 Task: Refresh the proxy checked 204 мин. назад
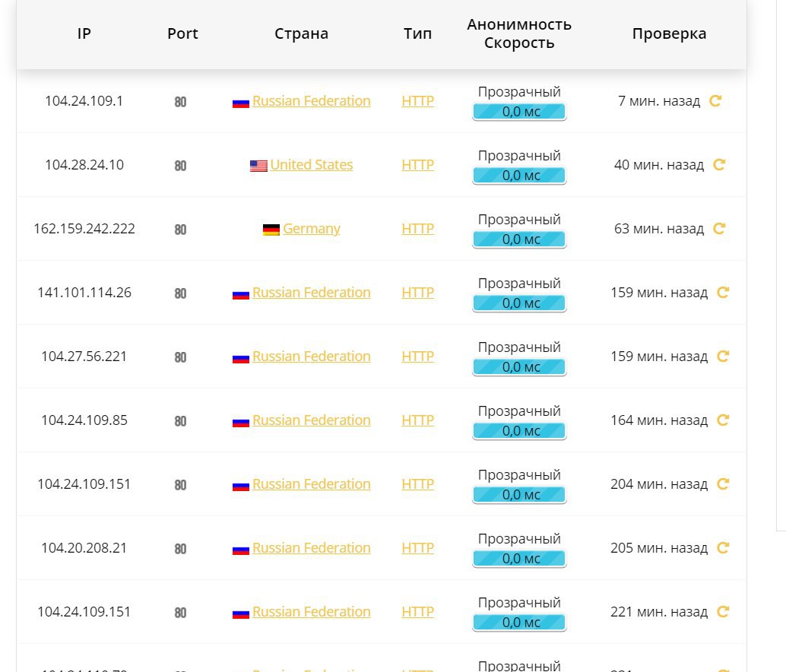(x=723, y=484)
